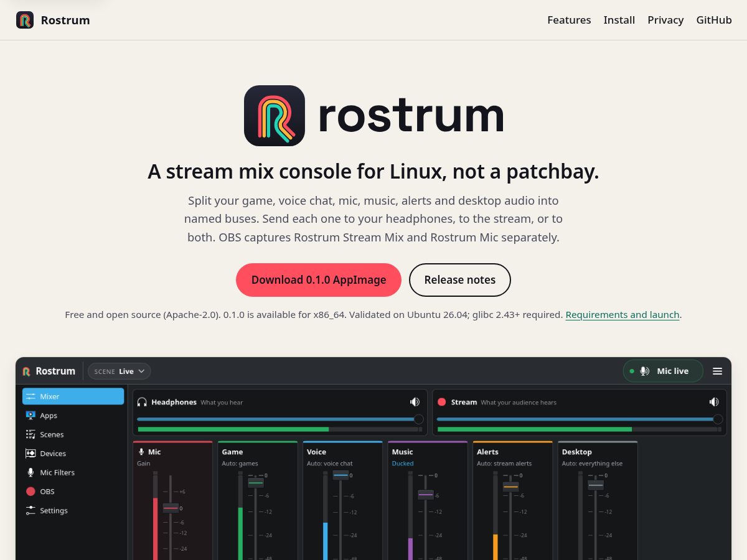The image size is (747, 560).
Task: Click the Mixer sidebar icon
Action: (x=31, y=396)
